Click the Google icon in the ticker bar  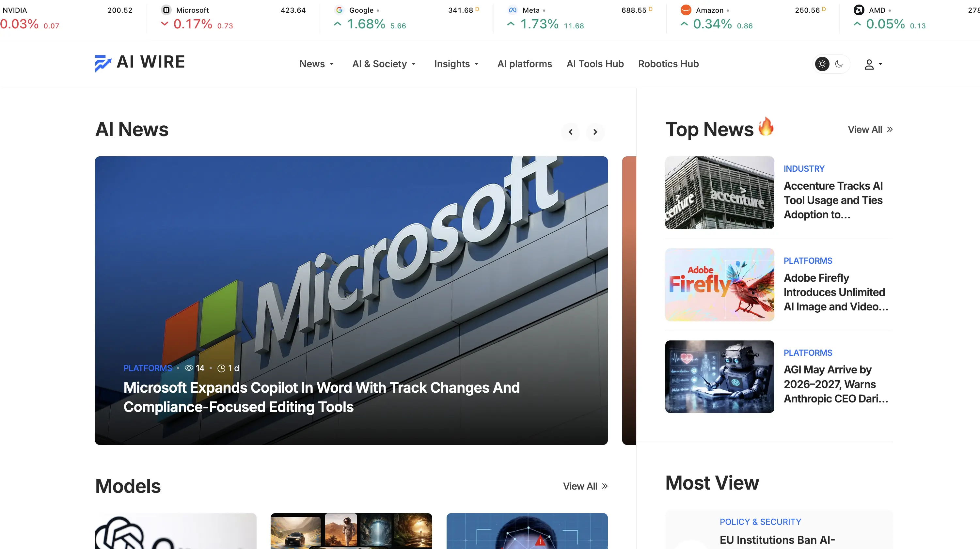(339, 10)
